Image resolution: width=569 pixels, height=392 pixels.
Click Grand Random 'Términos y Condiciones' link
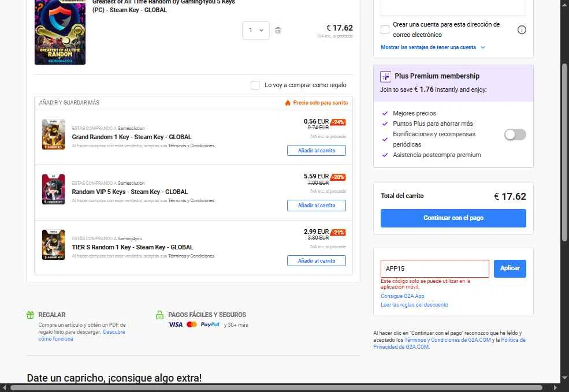[x=191, y=146]
